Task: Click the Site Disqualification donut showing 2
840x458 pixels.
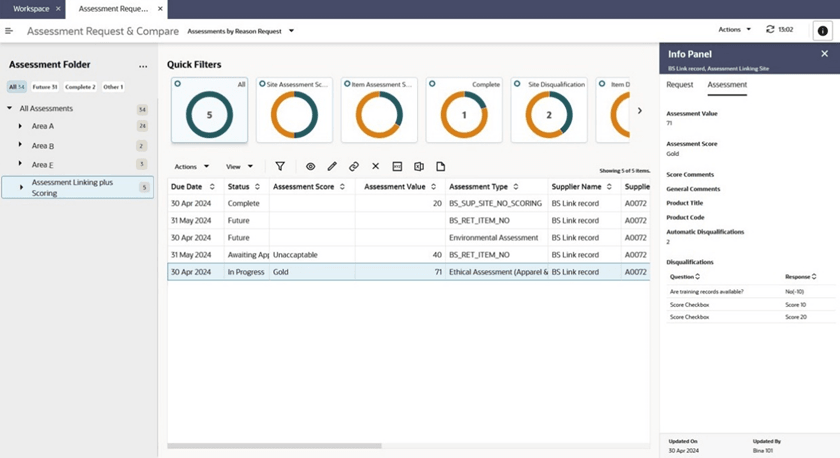Action: pyautogui.click(x=549, y=115)
